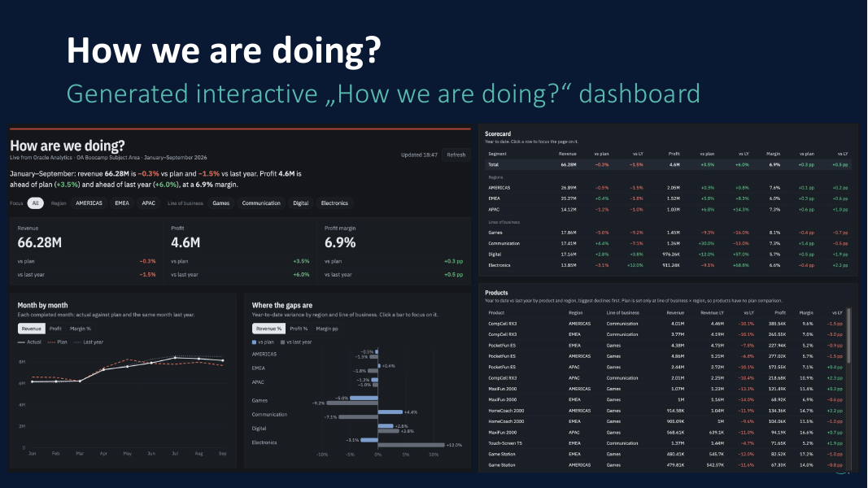The height and width of the screenshot is (488, 868).
Task: Focus on the Digital row in Scorecard
Action: click(x=667, y=255)
